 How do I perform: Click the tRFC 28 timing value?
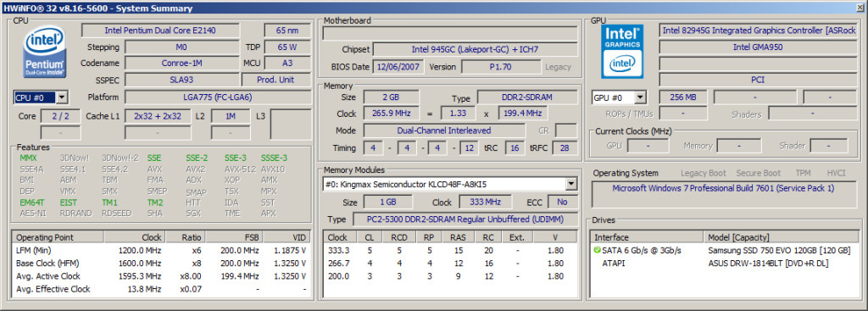(x=564, y=147)
